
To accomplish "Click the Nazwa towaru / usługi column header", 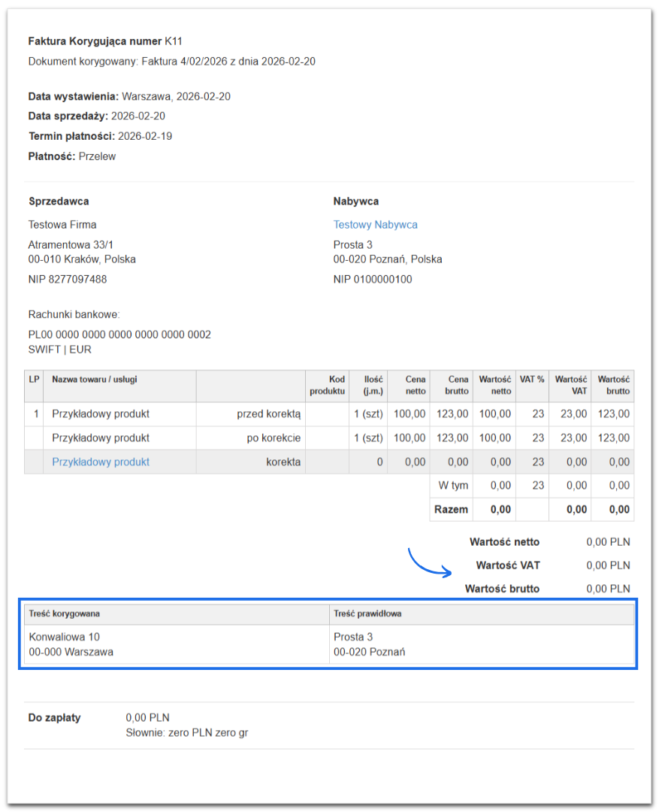I will point(95,380).
